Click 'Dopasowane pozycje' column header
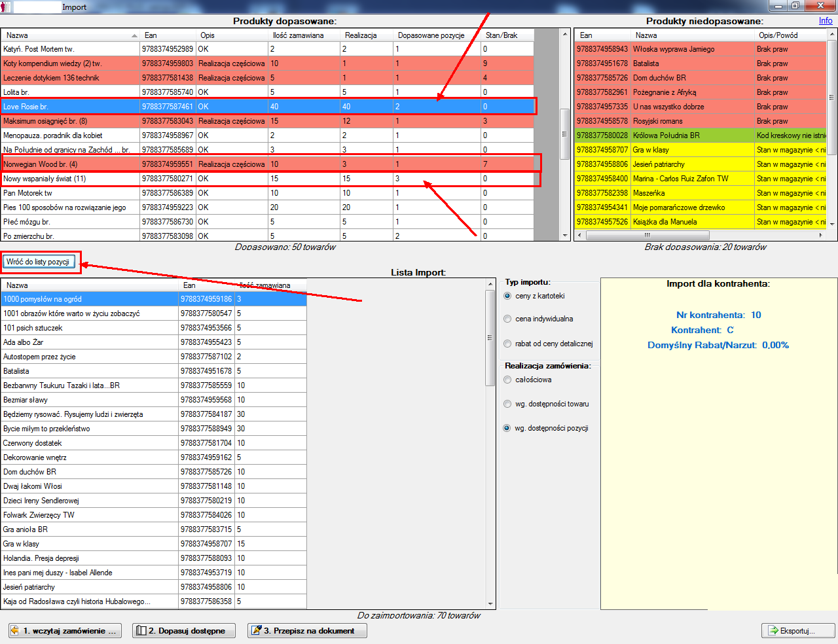This screenshot has height=644, width=838. (x=437, y=35)
